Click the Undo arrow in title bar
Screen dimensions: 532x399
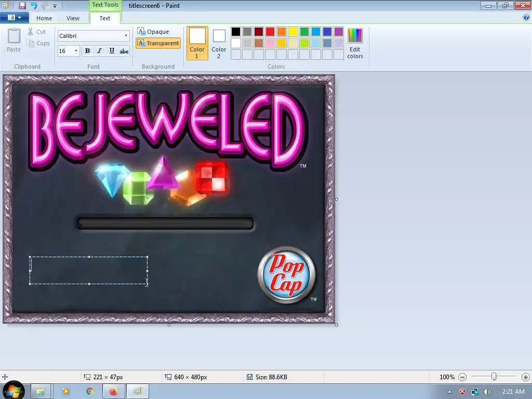(34, 5)
